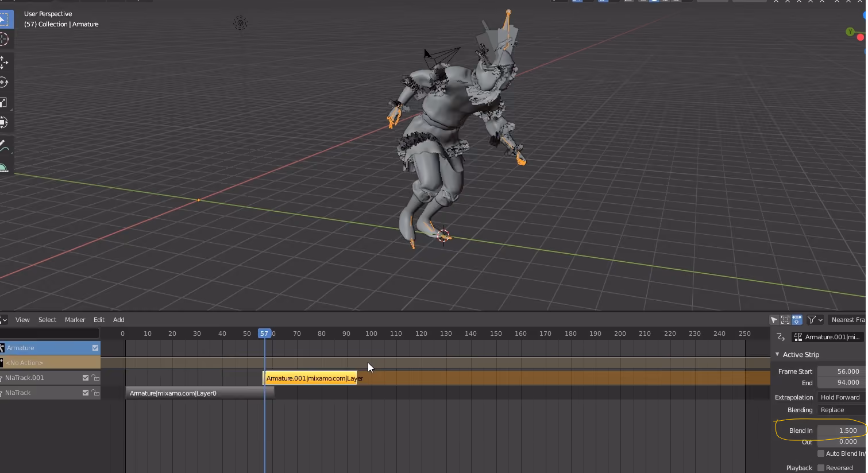This screenshot has width=868, height=473.
Task: Enable Reversed playback checkbox
Action: pyautogui.click(x=821, y=468)
